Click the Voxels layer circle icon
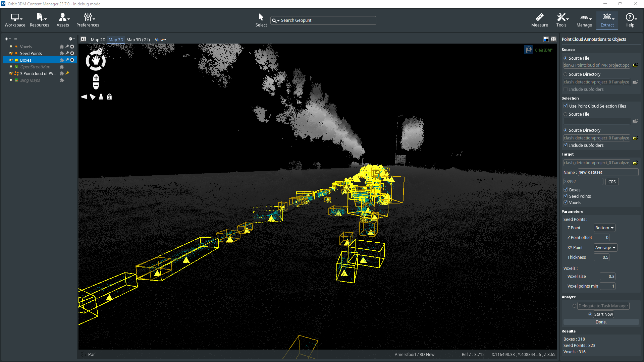Viewport: 644px width, 362px height. (72, 47)
